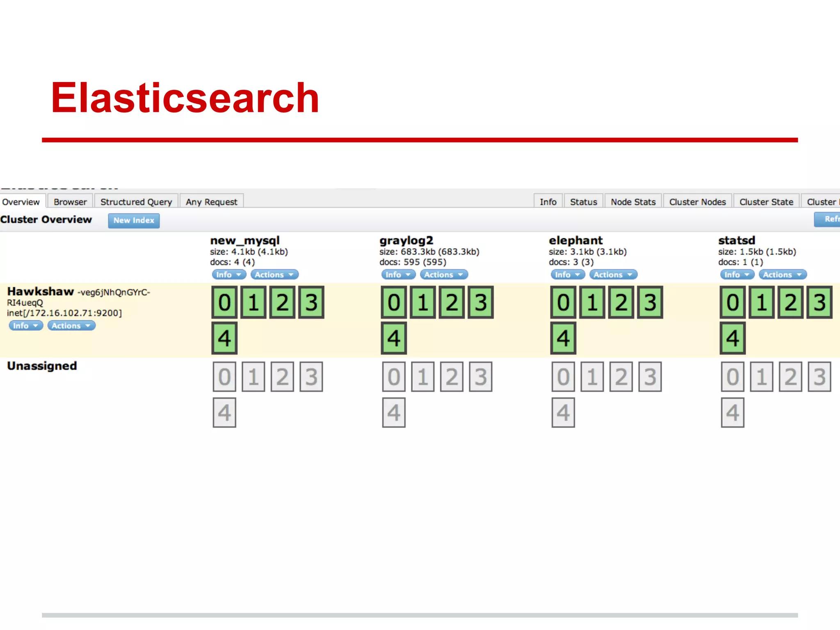This screenshot has width=840, height=630.
Task: Click the inet[/172.16.102.71:9200] address
Action: 64,313
